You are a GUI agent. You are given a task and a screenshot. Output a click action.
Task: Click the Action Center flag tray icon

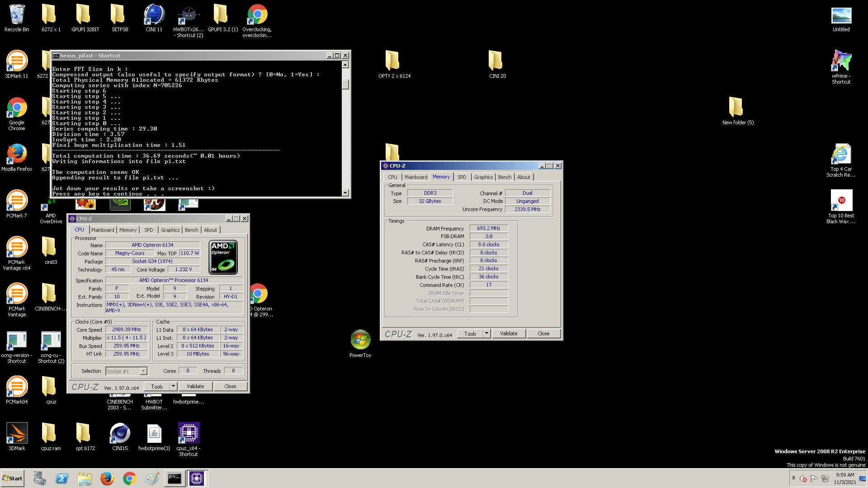click(x=814, y=479)
